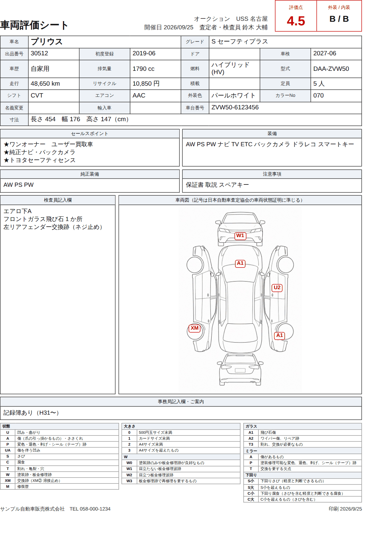Click the rear-view car drawing in the diagram
The height and width of the screenshot is (555, 392).
pos(240,369)
